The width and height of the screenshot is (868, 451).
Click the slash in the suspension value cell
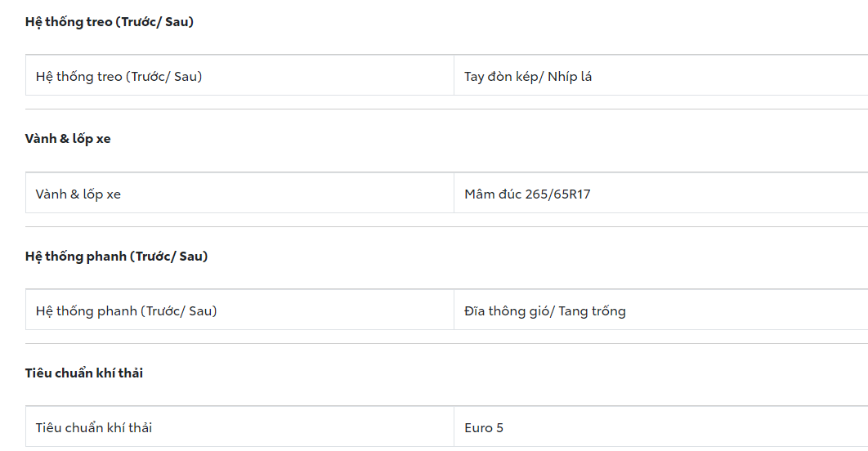coord(541,77)
